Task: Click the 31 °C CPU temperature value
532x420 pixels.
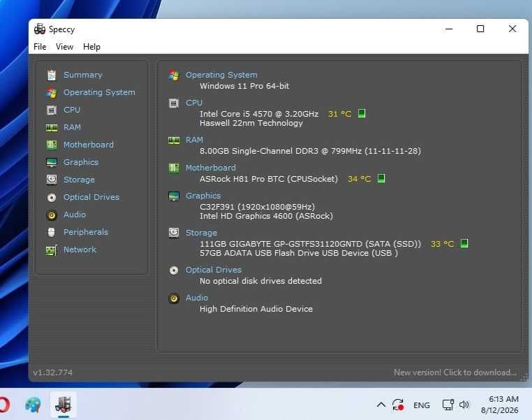Action: (339, 114)
